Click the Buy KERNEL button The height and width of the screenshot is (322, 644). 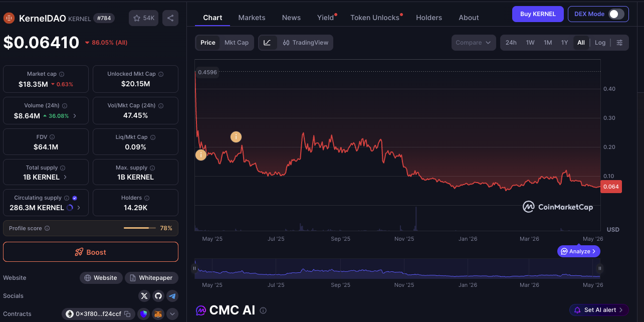pos(538,14)
